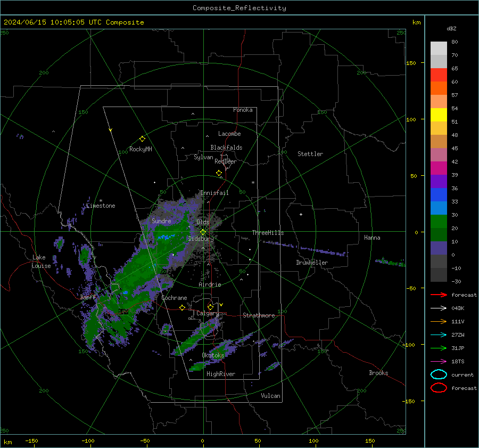479x448 pixels.
Task: Click the RedDeer city label
Action: click(x=226, y=161)
